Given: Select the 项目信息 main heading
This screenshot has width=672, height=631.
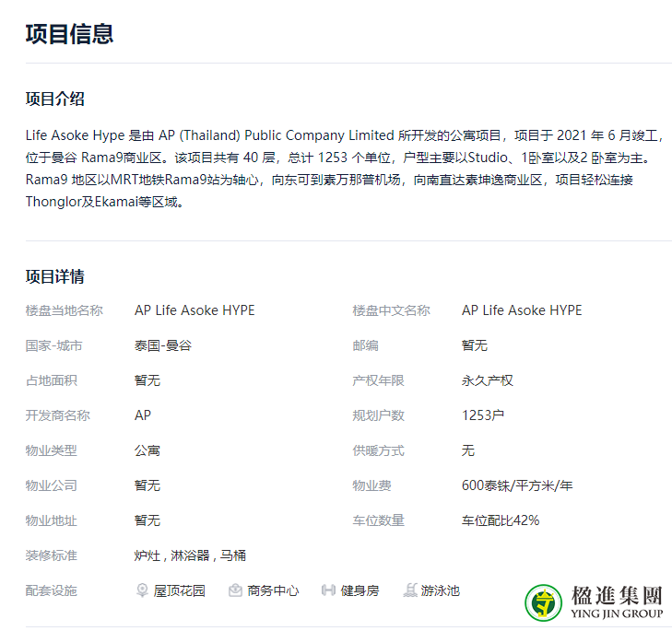Looking at the screenshot, I should [x=69, y=34].
